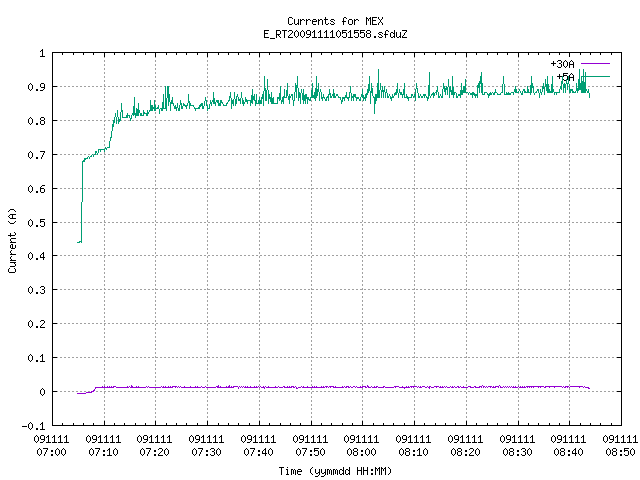Click the x-axis tick label 07:40
This screenshot has width=640, height=480.
click(258, 452)
